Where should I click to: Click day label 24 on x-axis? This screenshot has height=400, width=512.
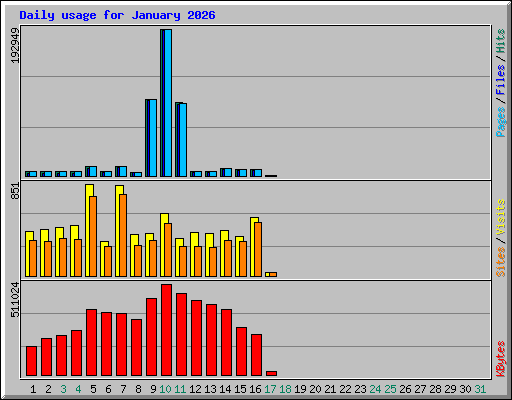(375, 389)
